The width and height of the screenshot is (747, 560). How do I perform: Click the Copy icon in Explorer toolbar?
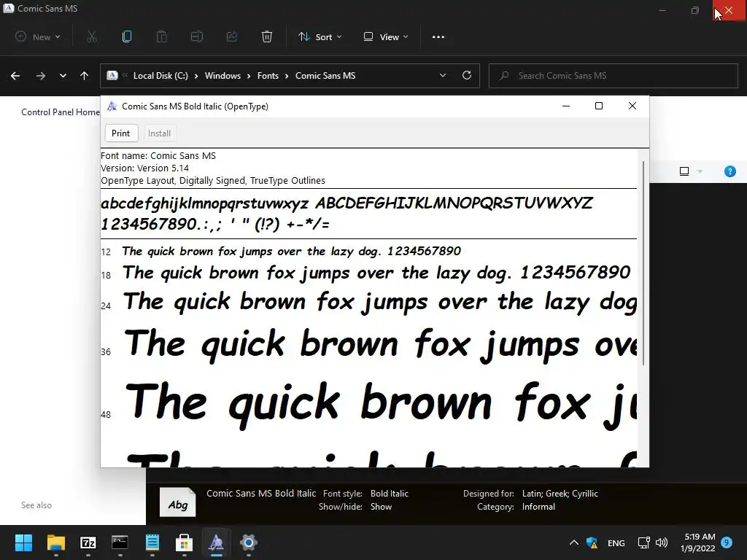click(127, 36)
